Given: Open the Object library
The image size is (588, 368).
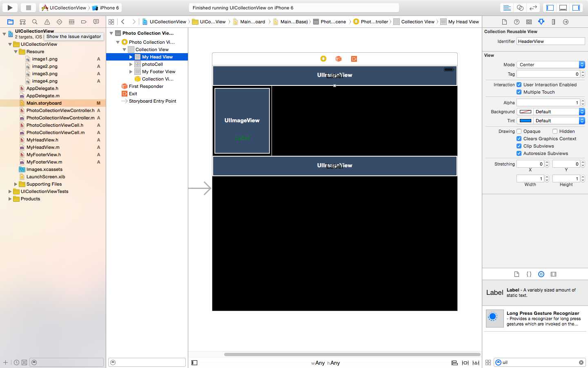Looking at the screenshot, I should 541,274.
